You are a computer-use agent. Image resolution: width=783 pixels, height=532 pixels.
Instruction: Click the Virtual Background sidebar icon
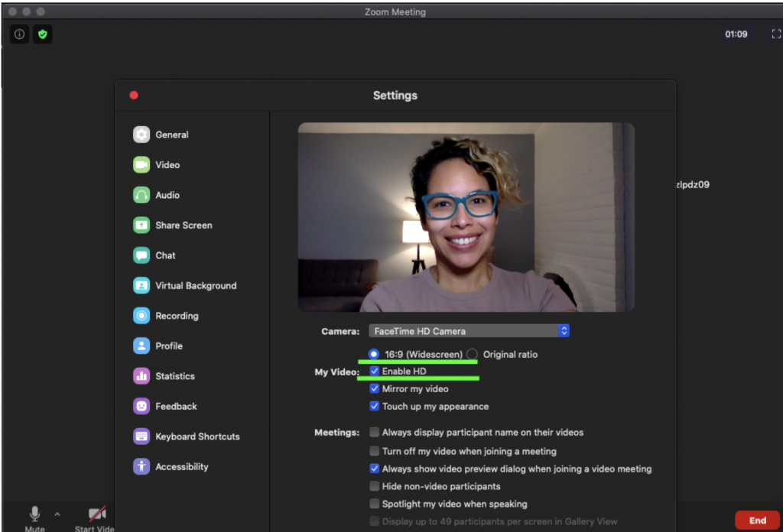[x=141, y=285]
